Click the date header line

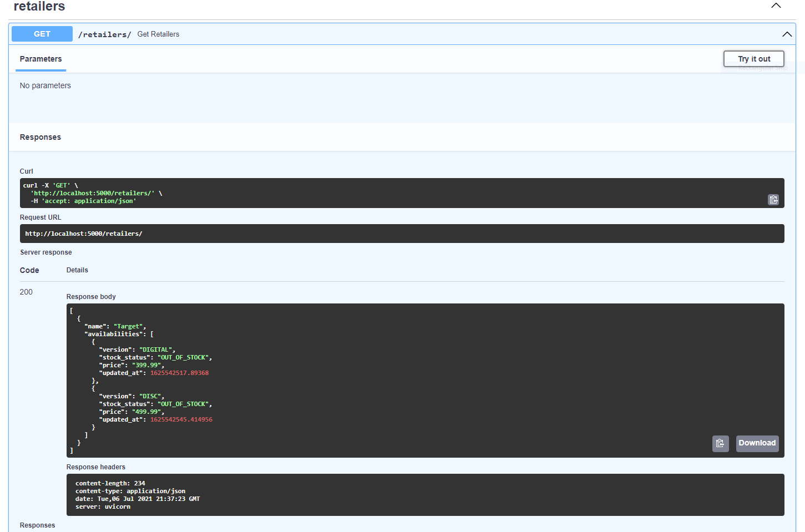coord(138,499)
